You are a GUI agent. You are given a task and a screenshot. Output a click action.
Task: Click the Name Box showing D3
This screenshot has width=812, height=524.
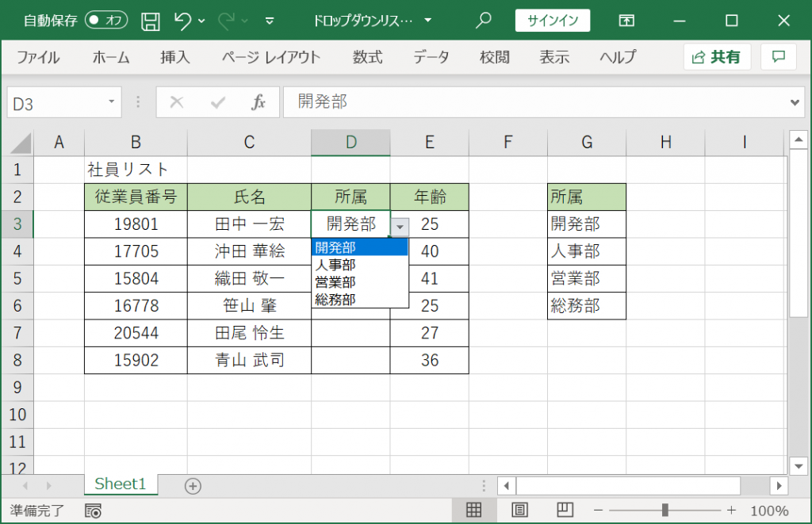56,103
